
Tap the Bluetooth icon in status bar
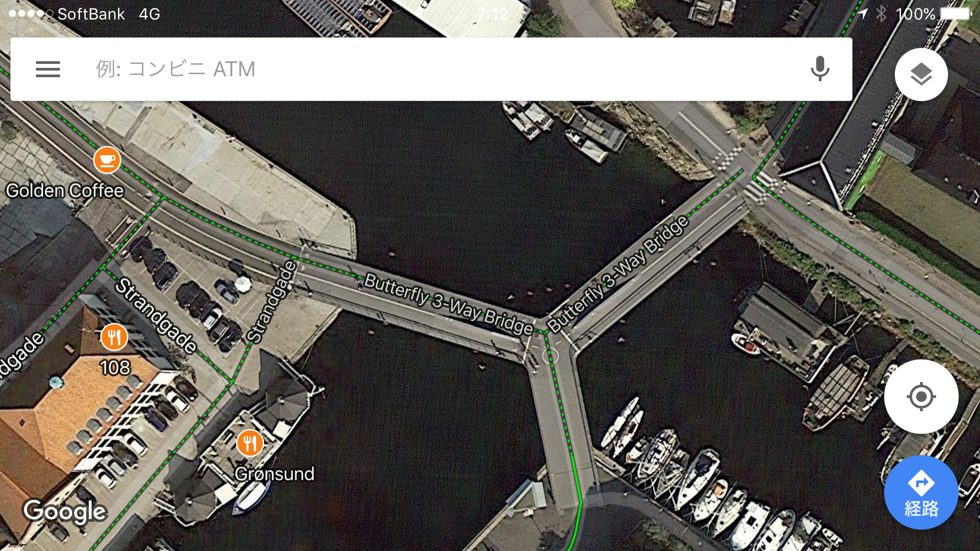[x=881, y=14]
